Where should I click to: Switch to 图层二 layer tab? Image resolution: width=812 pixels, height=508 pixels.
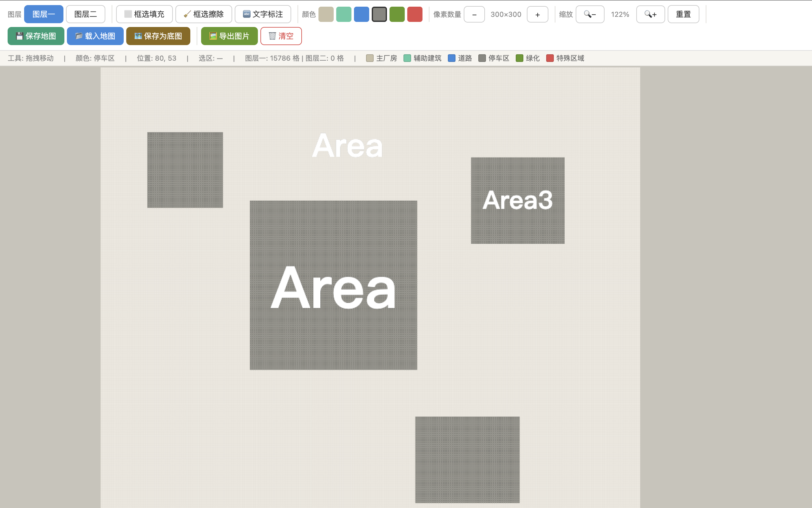coord(86,14)
